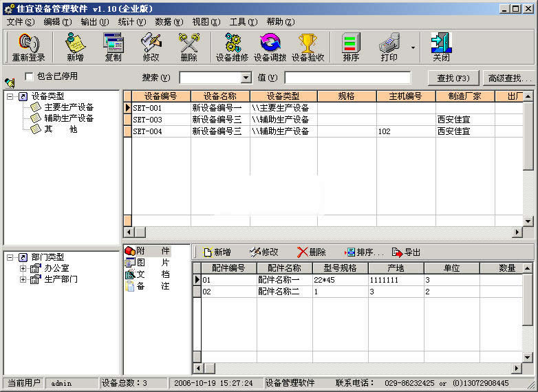Collapse the 部门类型 tree root
The image size is (538, 392).
coord(10,257)
